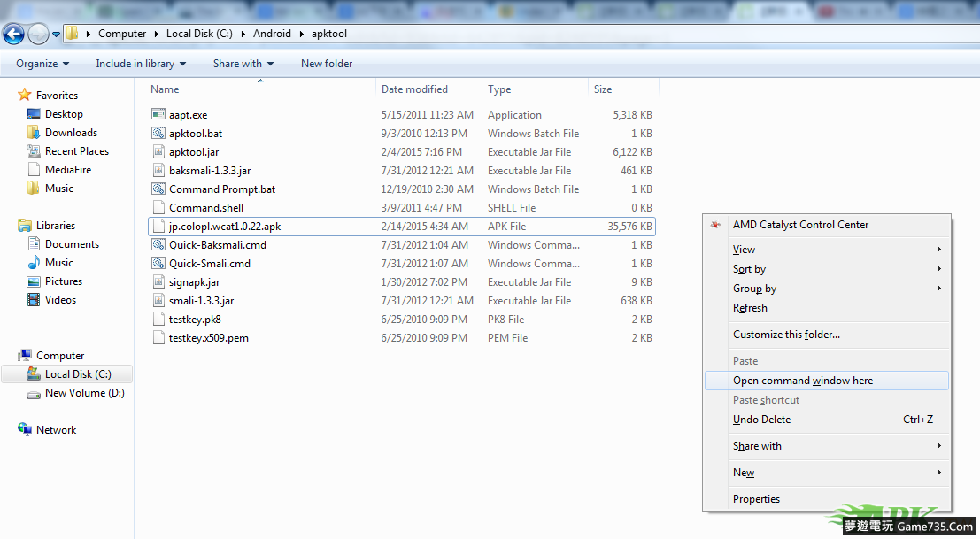Expand the Sort by submenu
This screenshot has height=539, width=980.
(749, 269)
